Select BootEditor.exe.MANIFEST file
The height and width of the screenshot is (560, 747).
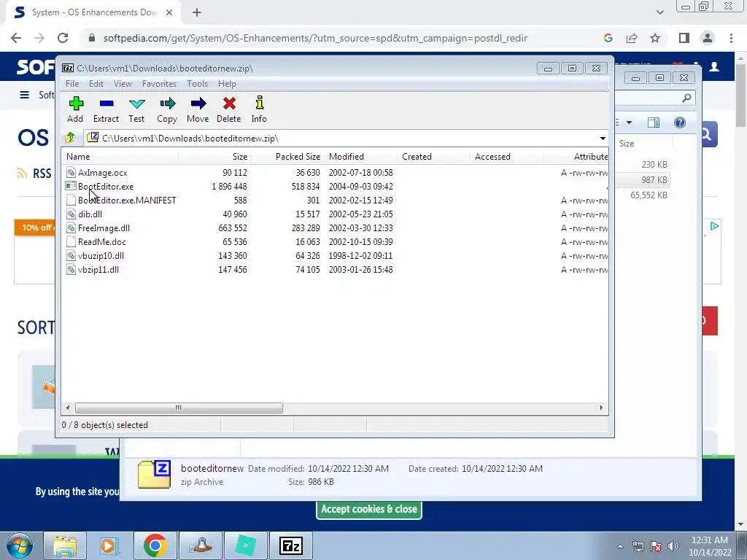[127, 201]
